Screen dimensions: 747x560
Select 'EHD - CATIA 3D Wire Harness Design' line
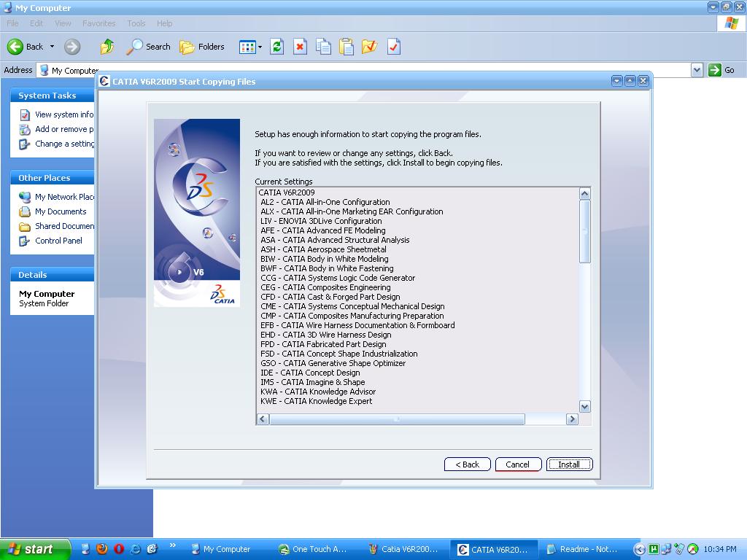326,335
